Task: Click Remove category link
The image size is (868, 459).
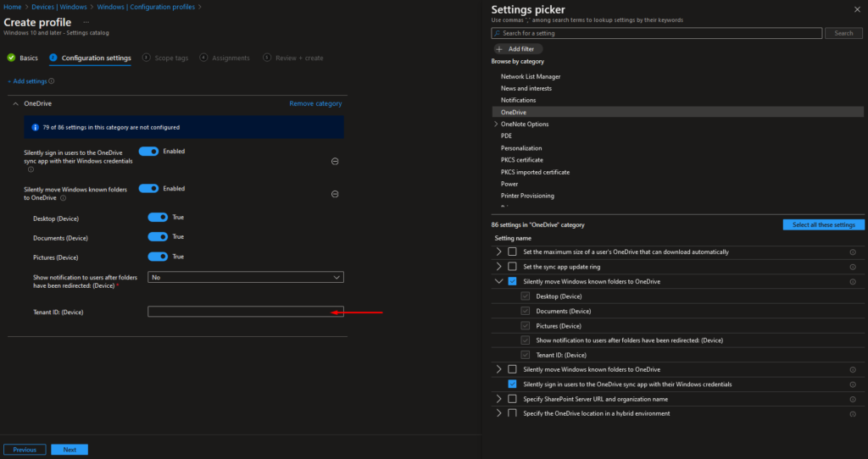Action: point(315,104)
